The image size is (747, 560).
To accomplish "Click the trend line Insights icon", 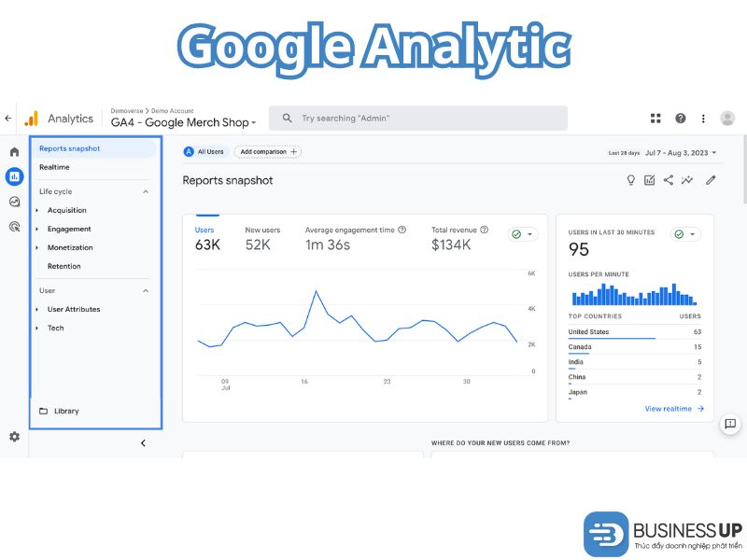I will tap(687, 180).
